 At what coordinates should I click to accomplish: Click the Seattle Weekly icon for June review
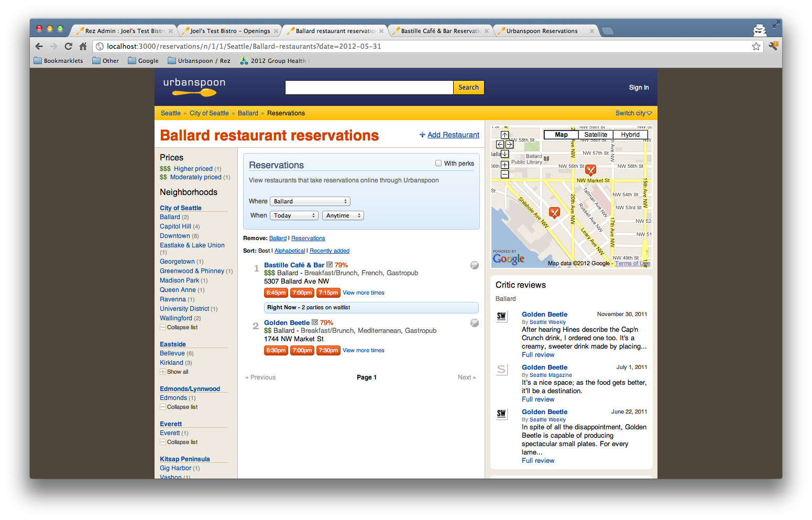(501, 414)
